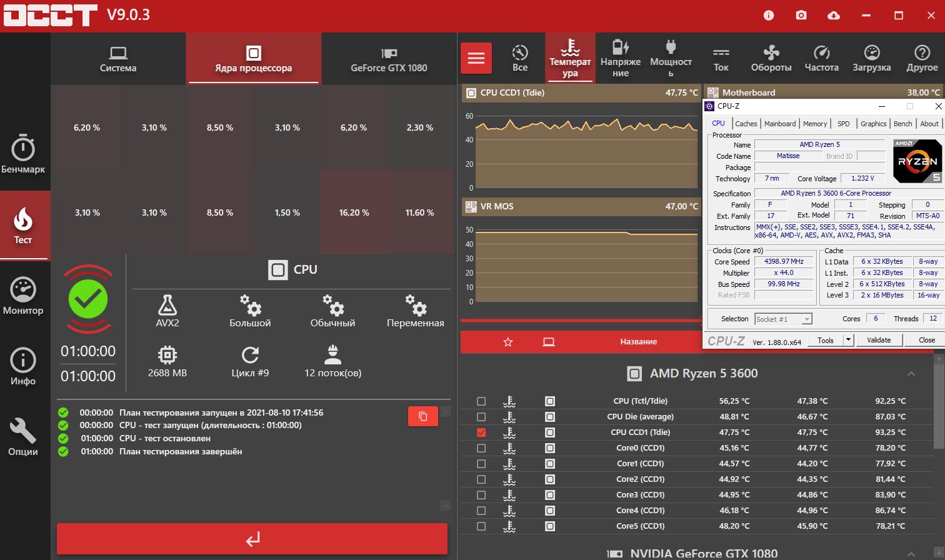
Task: Choose the Обычный mode option
Action: (x=332, y=311)
